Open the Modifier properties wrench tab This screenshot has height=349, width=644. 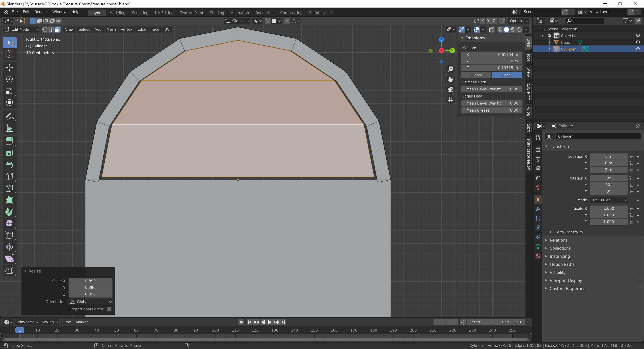pos(538,209)
